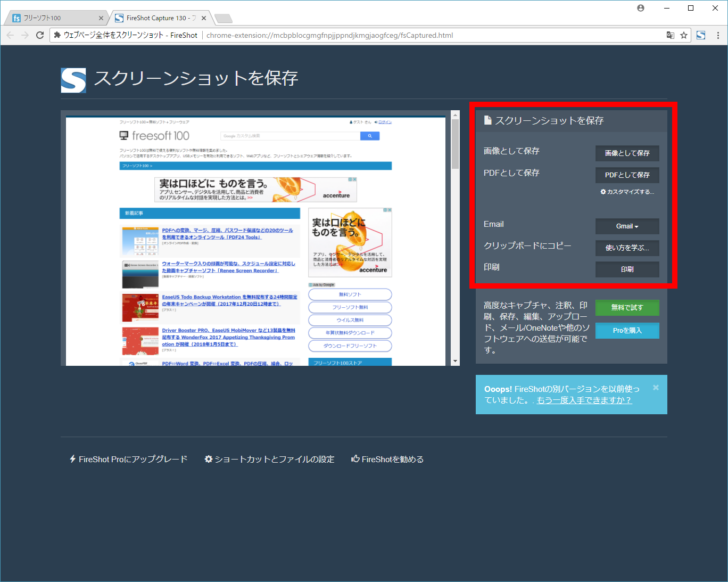This screenshot has width=728, height=582.
Task: Close the FireShot Capture 130 tab
Action: (203, 18)
